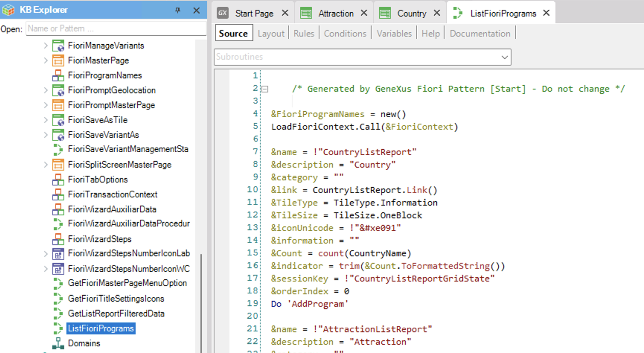644x353 pixels.
Task: Click the LoadFioriContext.Call code line
Action: point(365,127)
